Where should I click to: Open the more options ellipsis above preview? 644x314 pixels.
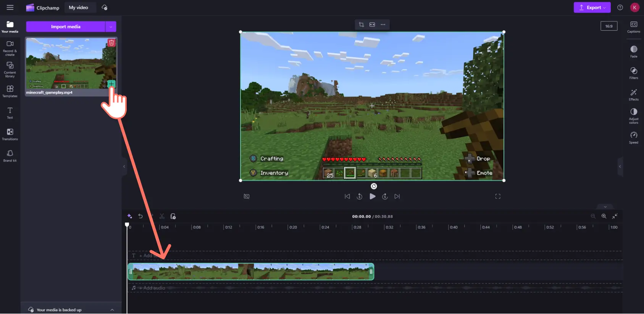tap(383, 24)
